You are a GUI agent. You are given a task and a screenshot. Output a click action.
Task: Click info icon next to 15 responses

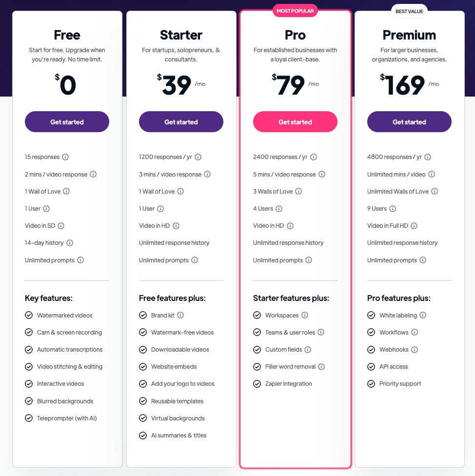coord(65,157)
